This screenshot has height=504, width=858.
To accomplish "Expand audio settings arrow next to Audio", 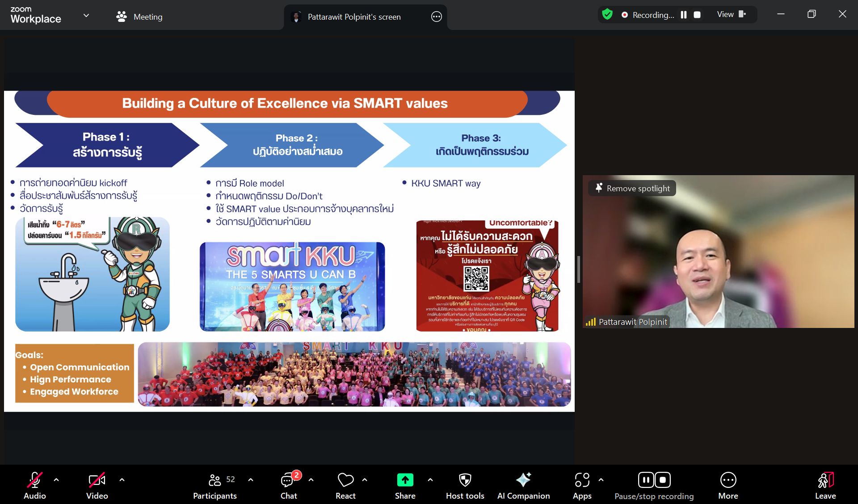I will tap(56, 480).
